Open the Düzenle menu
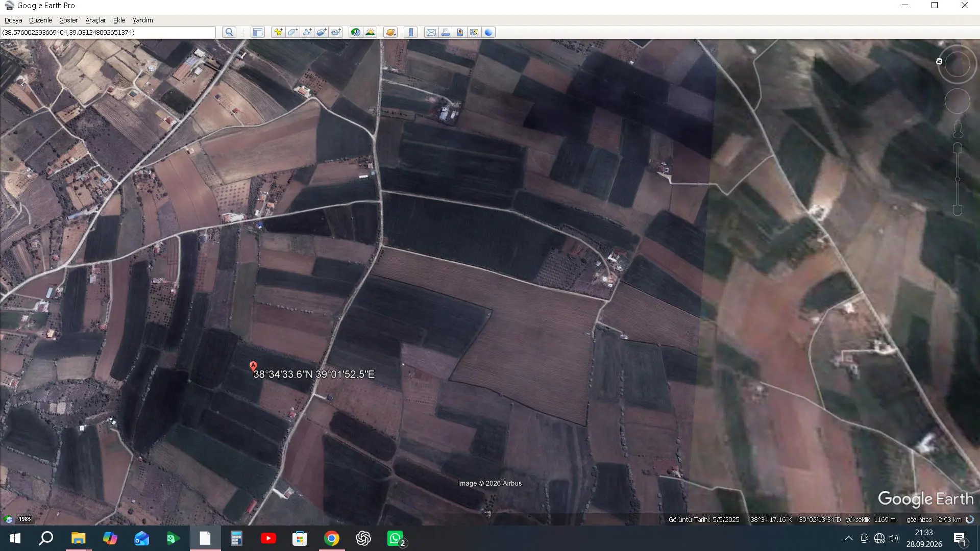Screen dimensions: 980x551 click(40, 20)
